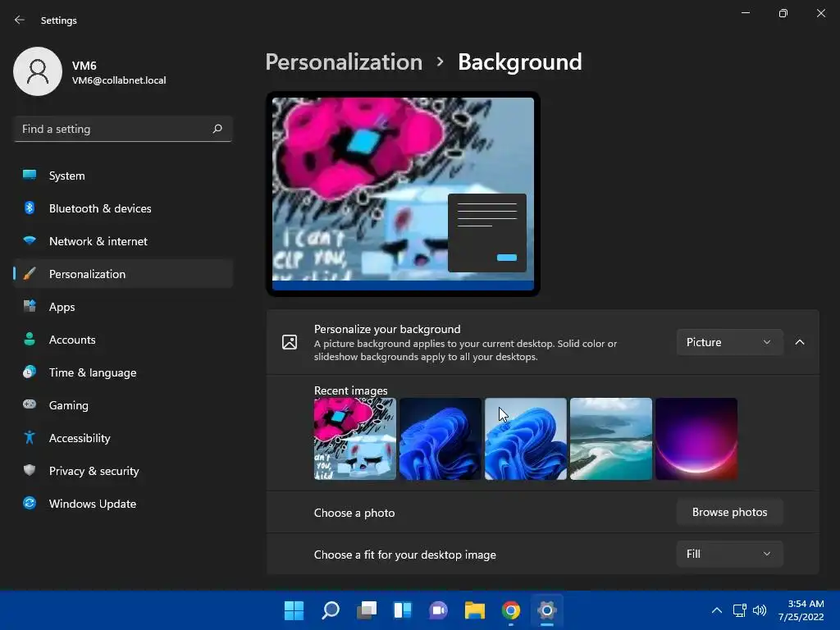
Task: Click the Network wifi icon
Action: pyautogui.click(x=30, y=240)
